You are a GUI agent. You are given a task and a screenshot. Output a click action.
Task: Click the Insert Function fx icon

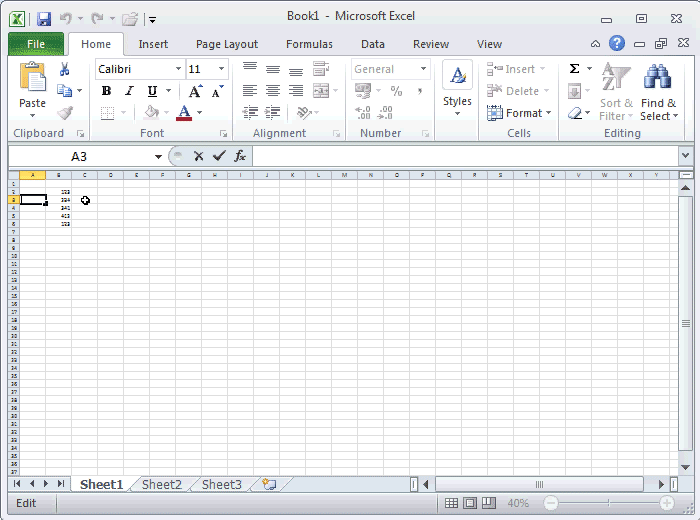coord(240,156)
